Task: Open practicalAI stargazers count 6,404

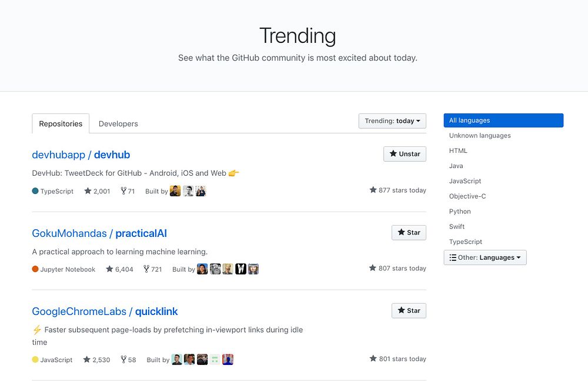Action: pyautogui.click(x=119, y=269)
